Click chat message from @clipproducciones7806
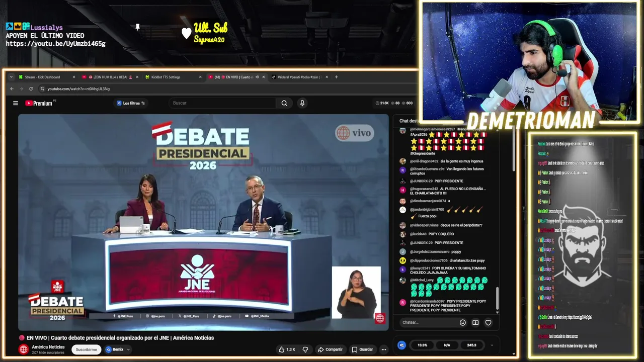This screenshot has width=644, height=362. (x=443, y=260)
